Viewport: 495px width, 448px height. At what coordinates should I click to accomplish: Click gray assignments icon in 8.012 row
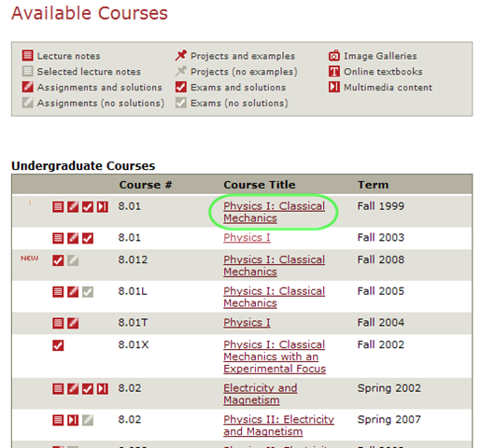[x=73, y=260]
